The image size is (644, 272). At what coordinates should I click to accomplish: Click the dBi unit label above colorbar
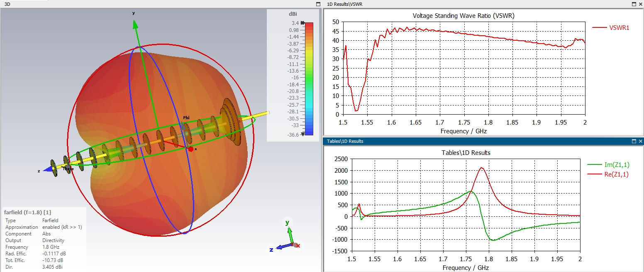293,14
